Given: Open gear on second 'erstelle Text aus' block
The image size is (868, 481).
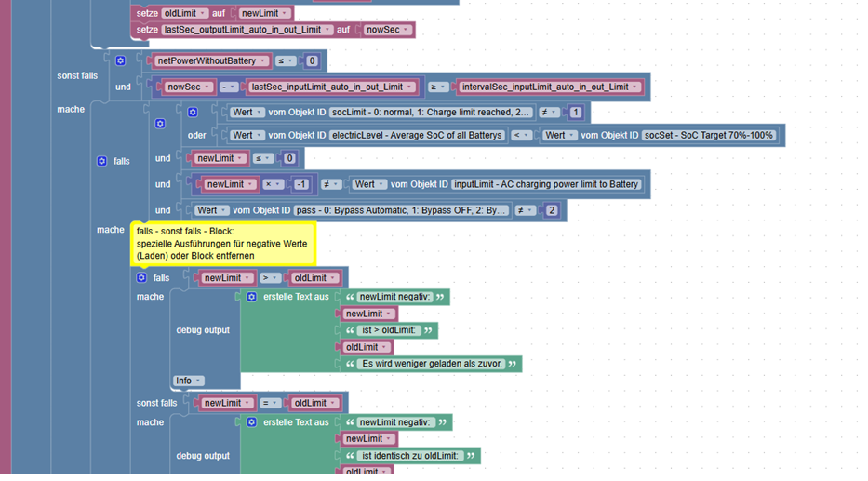Looking at the screenshot, I should click(x=252, y=422).
